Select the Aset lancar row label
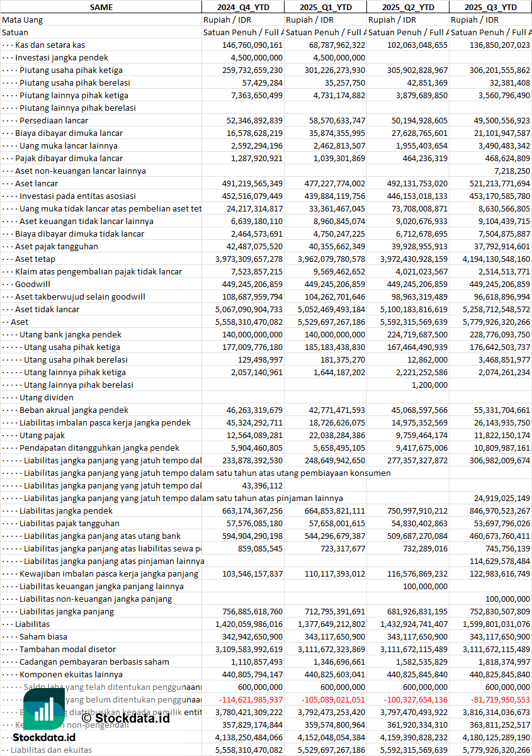The height and width of the screenshot is (756, 532). (x=37, y=183)
